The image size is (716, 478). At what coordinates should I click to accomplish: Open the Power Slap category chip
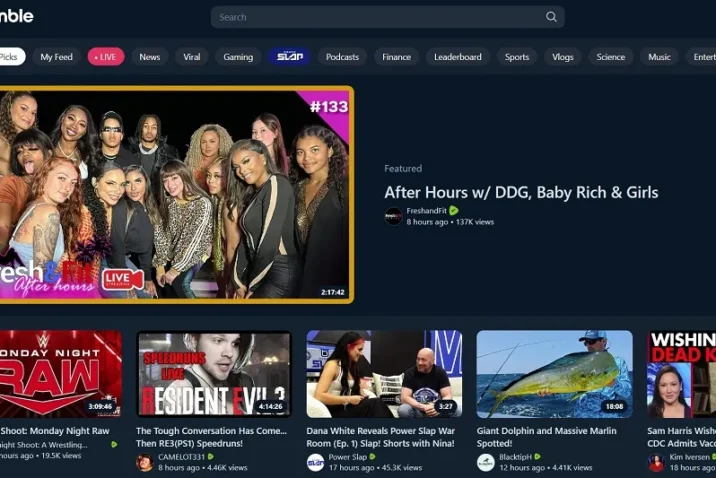tap(290, 57)
